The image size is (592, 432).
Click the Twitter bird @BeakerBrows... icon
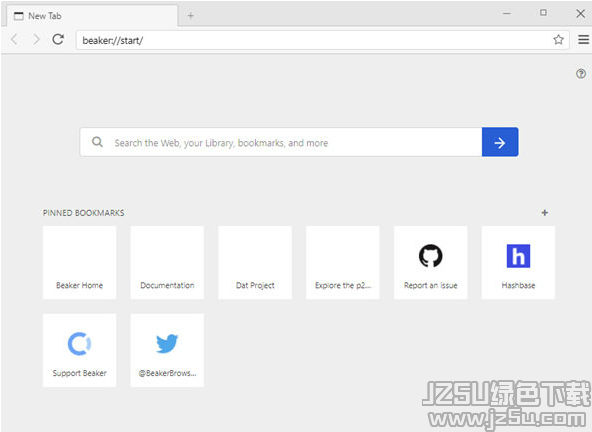click(x=167, y=344)
